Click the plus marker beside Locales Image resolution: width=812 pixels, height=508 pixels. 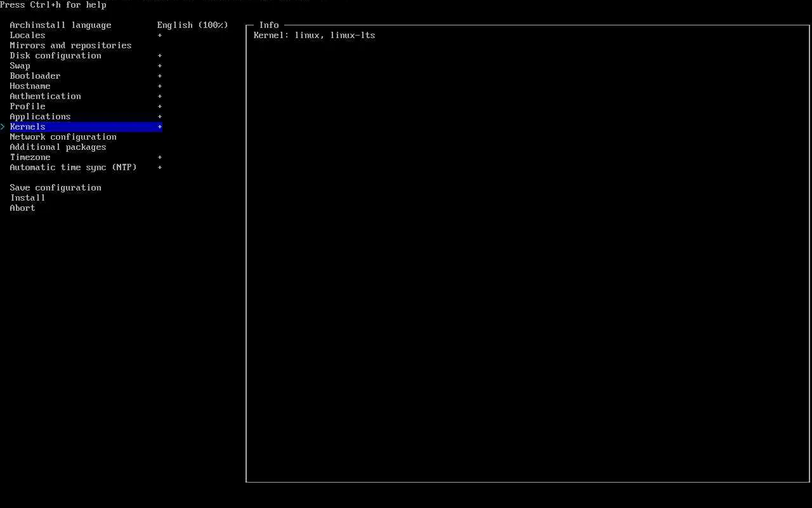click(x=159, y=35)
